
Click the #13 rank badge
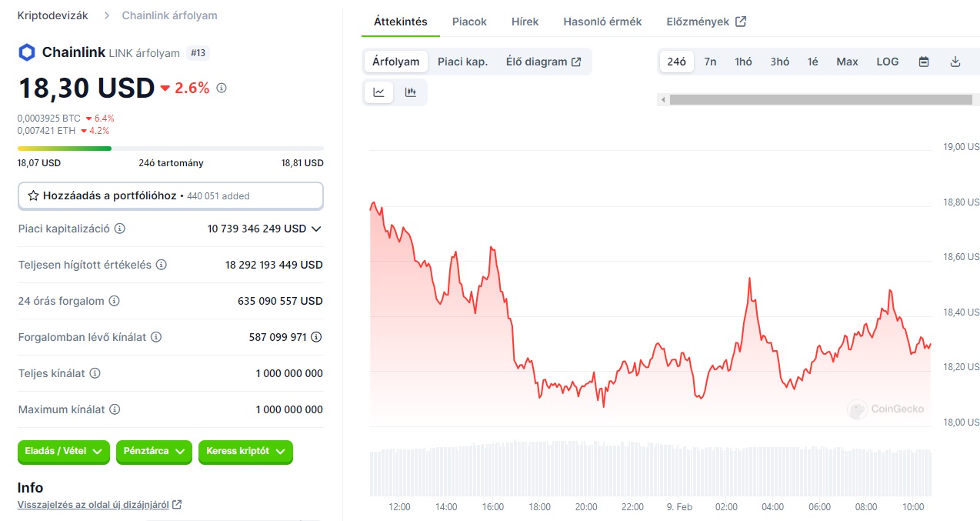click(198, 53)
